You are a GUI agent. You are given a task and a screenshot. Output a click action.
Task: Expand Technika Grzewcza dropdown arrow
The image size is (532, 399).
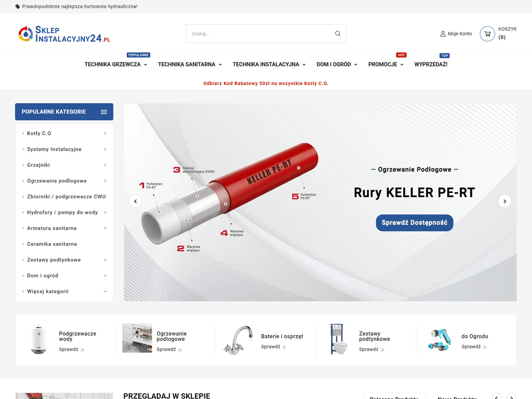point(146,65)
